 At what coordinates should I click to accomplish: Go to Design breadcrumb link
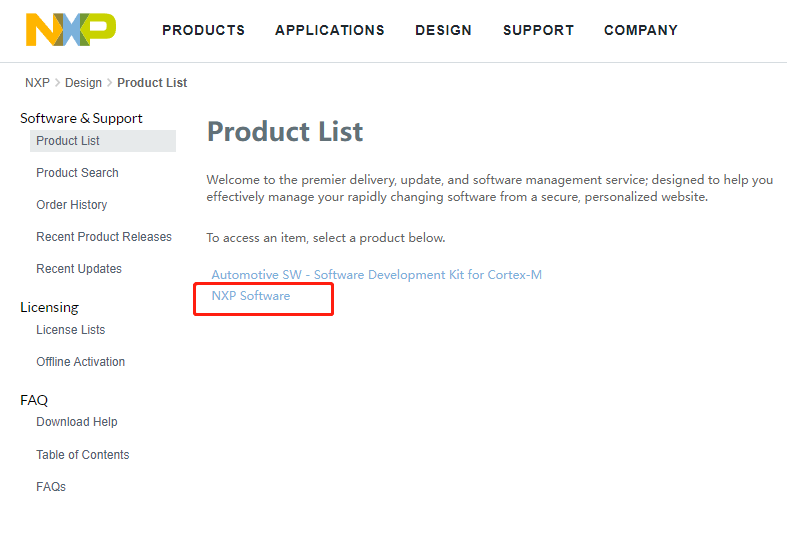tap(83, 83)
